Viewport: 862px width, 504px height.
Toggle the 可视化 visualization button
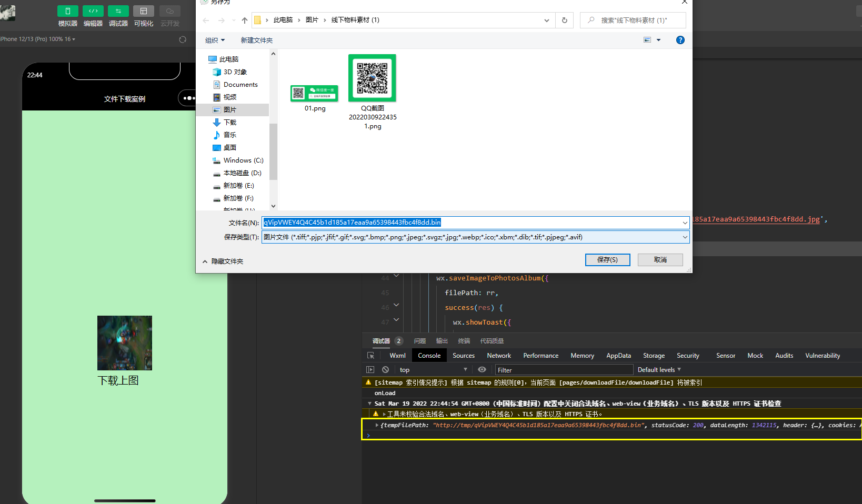click(143, 11)
